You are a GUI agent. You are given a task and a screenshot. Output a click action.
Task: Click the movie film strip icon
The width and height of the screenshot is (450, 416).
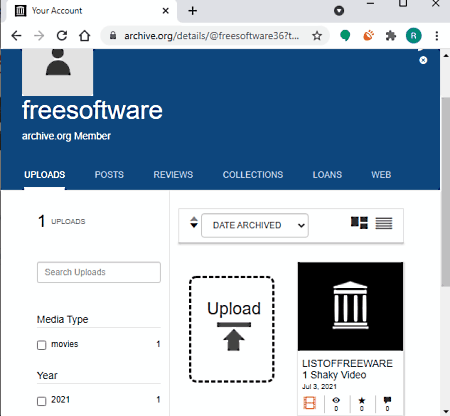point(309,403)
